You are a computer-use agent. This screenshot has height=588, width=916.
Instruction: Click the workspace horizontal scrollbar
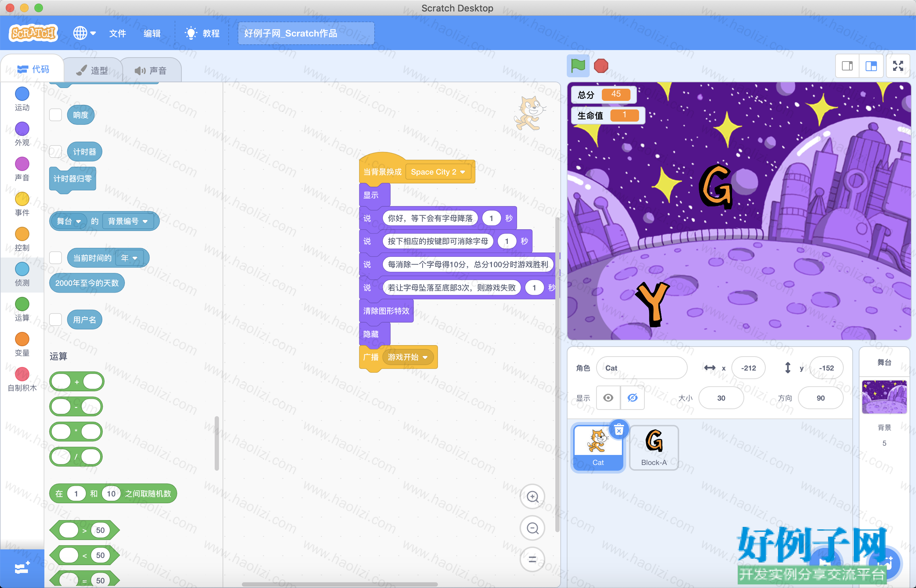pyautogui.click(x=340, y=584)
